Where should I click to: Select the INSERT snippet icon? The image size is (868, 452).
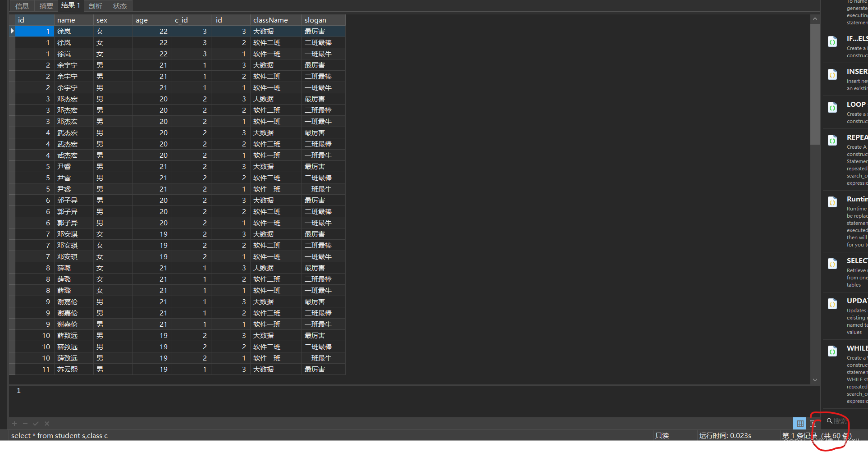click(x=832, y=74)
